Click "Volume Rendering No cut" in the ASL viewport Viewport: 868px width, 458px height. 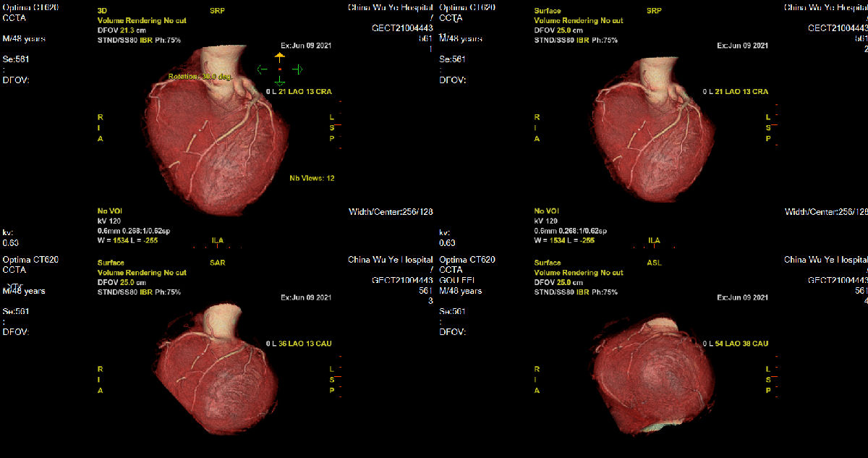[578, 273]
